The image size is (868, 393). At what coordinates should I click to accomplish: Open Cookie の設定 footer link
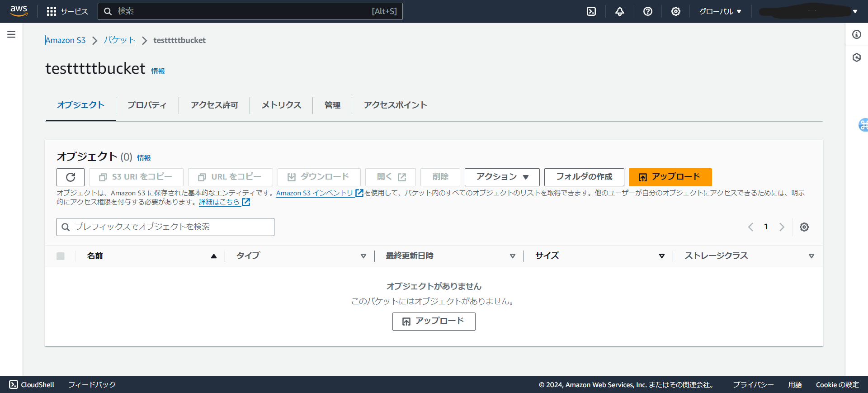(x=837, y=384)
